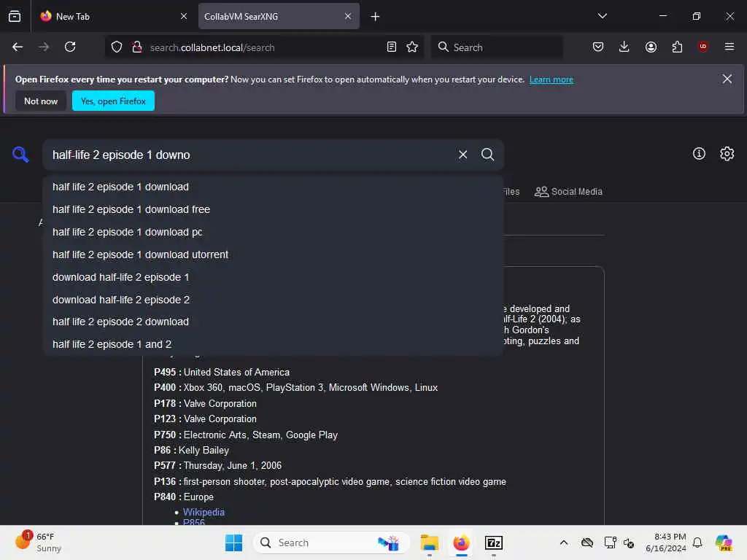The height and width of the screenshot is (560, 747).
Task: Go back with the back arrow
Action: 18,47
